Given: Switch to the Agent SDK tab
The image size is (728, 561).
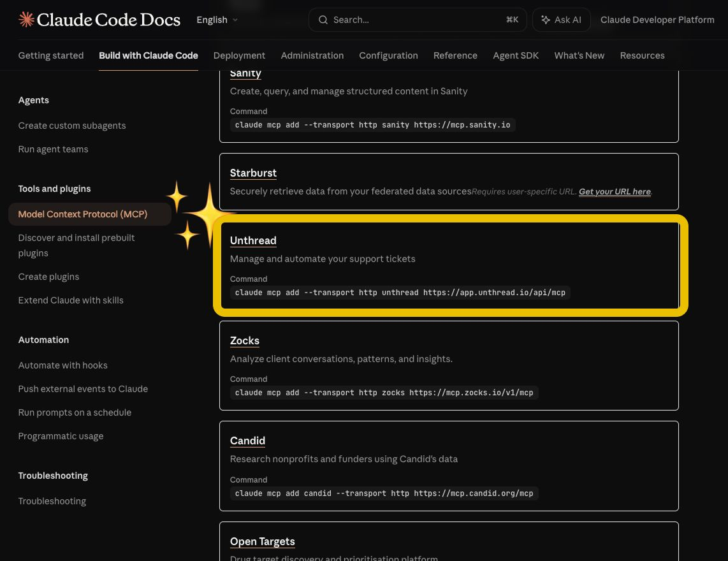Looking at the screenshot, I should 515,55.
